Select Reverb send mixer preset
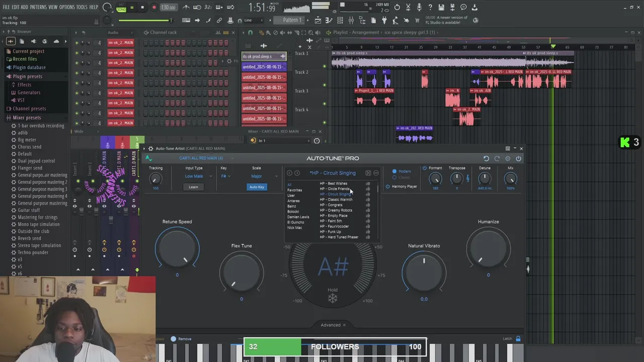Image resolution: width=644 pixels, height=362 pixels. pos(30,238)
